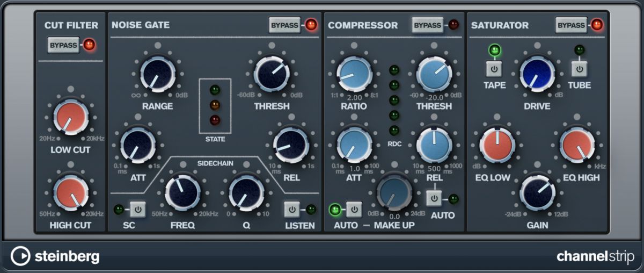
Task: Toggle the TAPE saturation power button
Action: 494,69
